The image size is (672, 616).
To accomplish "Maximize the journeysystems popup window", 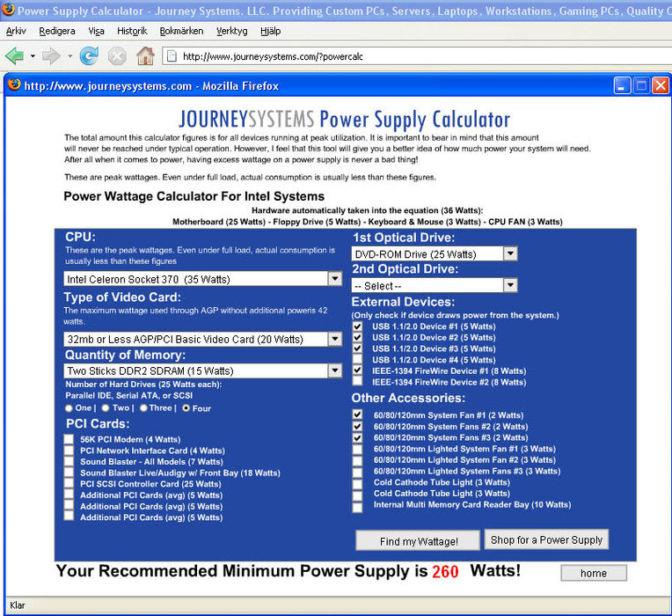I will tap(641, 85).
